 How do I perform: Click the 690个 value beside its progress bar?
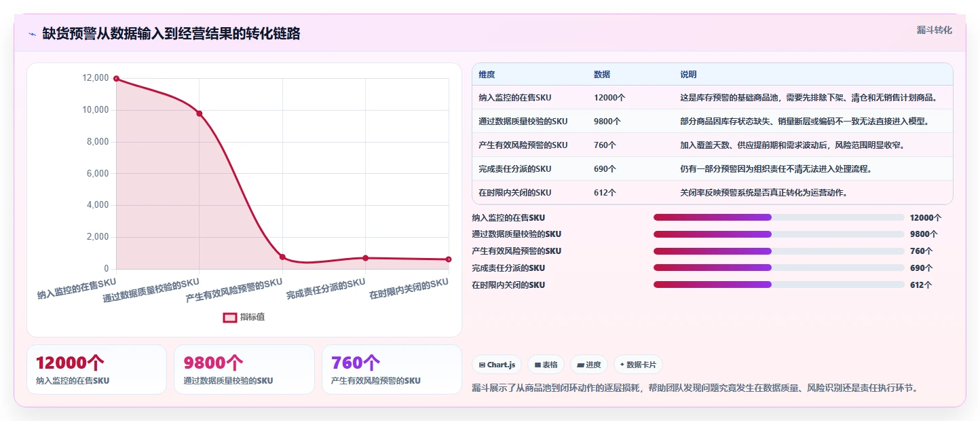pos(921,268)
